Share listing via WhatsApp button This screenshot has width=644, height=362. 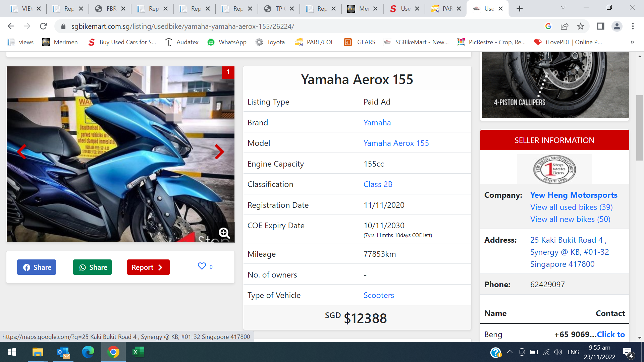93,267
